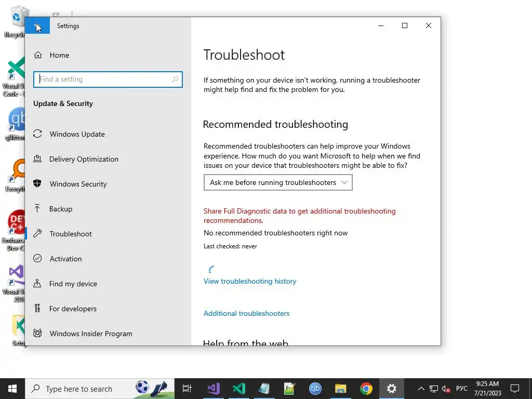This screenshot has width=532, height=399.
Task: Open Activation settings
Action: (65, 259)
